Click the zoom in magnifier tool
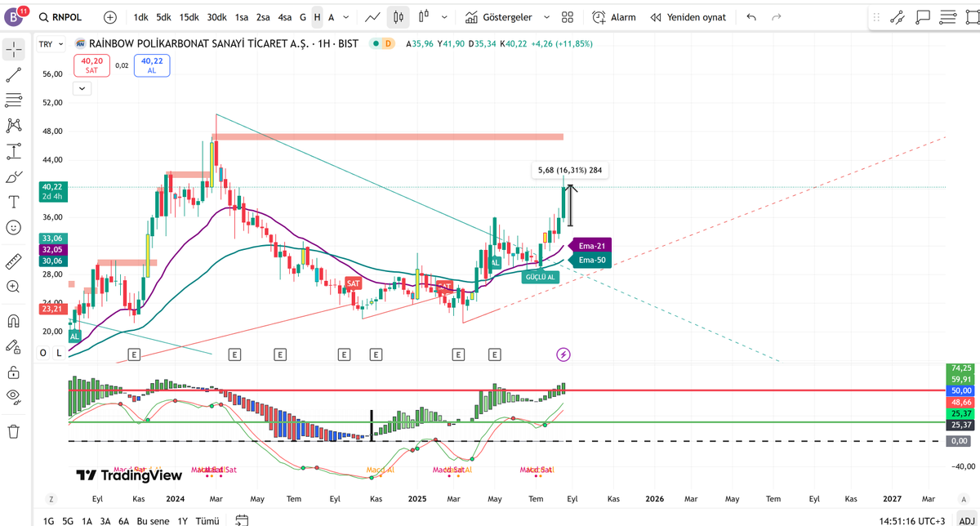This screenshot has width=980, height=526. 14,287
